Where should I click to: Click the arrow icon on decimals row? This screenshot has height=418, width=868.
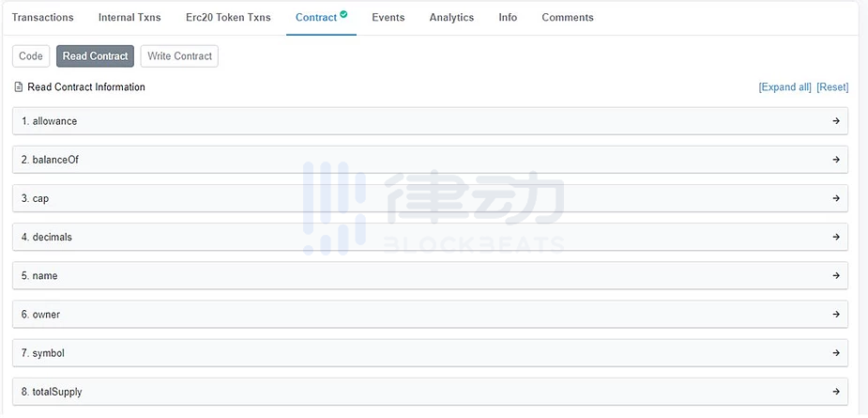click(835, 237)
